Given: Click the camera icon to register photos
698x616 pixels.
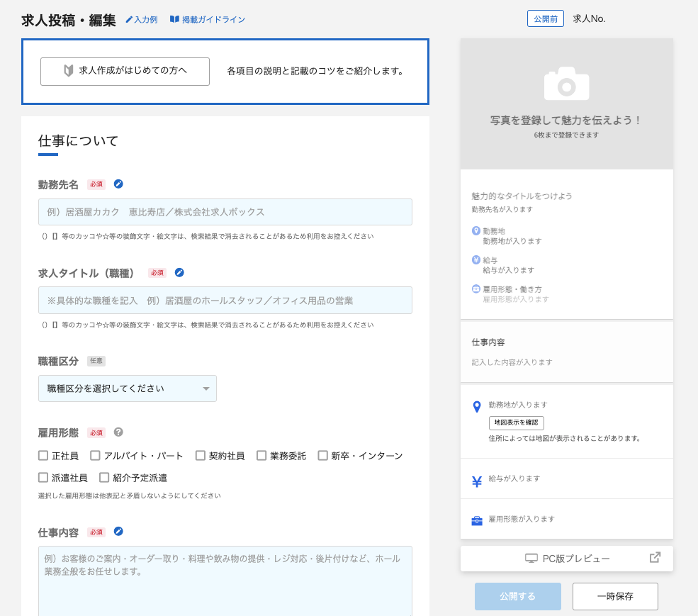Looking at the screenshot, I should click(x=566, y=84).
